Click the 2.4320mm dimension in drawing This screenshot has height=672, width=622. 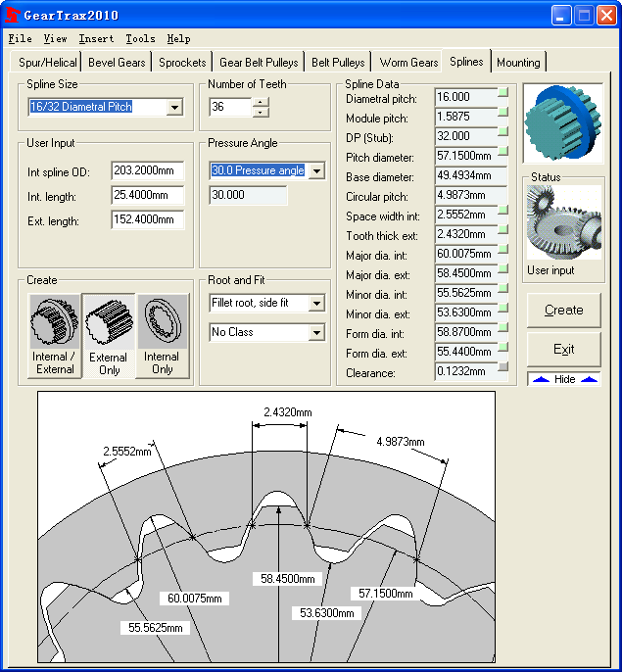pos(288,412)
